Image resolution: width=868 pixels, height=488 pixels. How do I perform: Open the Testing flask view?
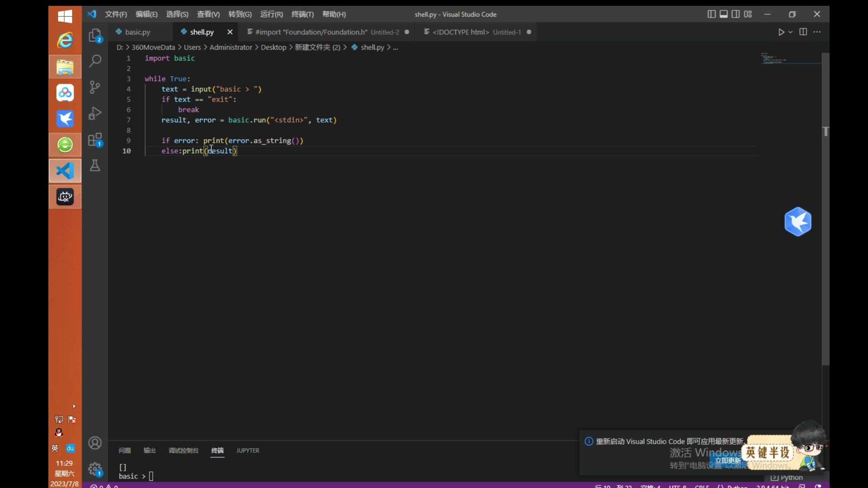[x=95, y=166]
